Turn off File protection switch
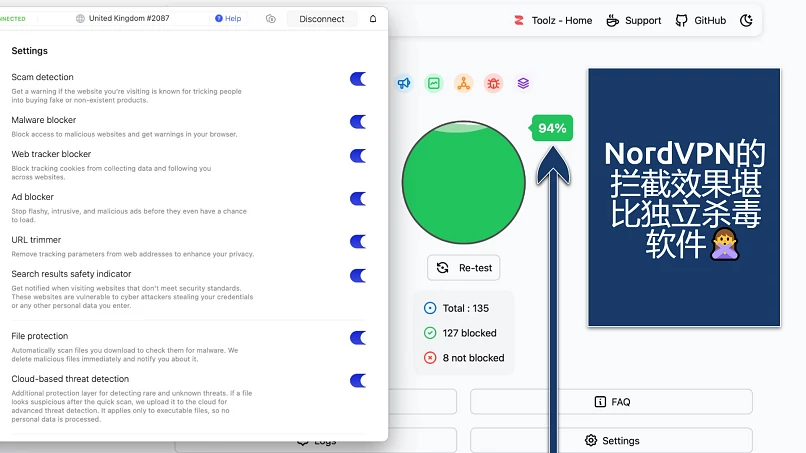 (x=358, y=338)
